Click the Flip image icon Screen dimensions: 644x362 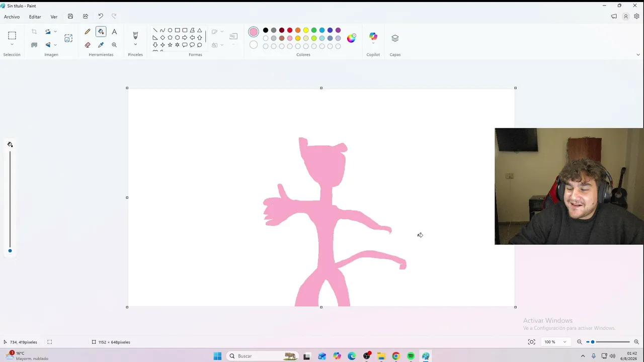click(48, 45)
